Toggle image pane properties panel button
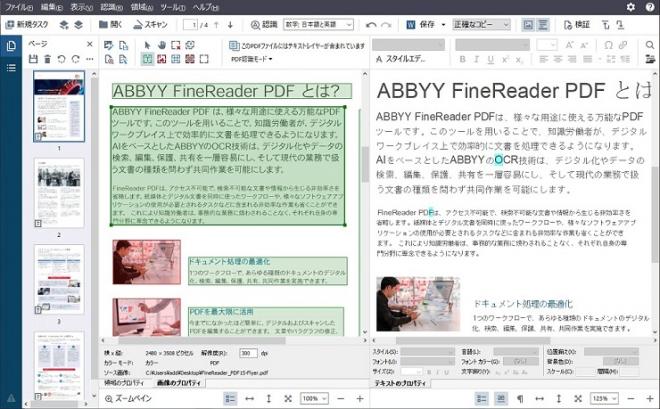660x409 pixels. [230, 398]
